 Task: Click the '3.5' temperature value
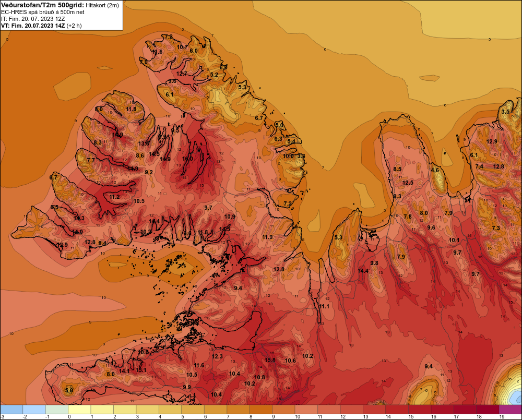click(x=505, y=112)
